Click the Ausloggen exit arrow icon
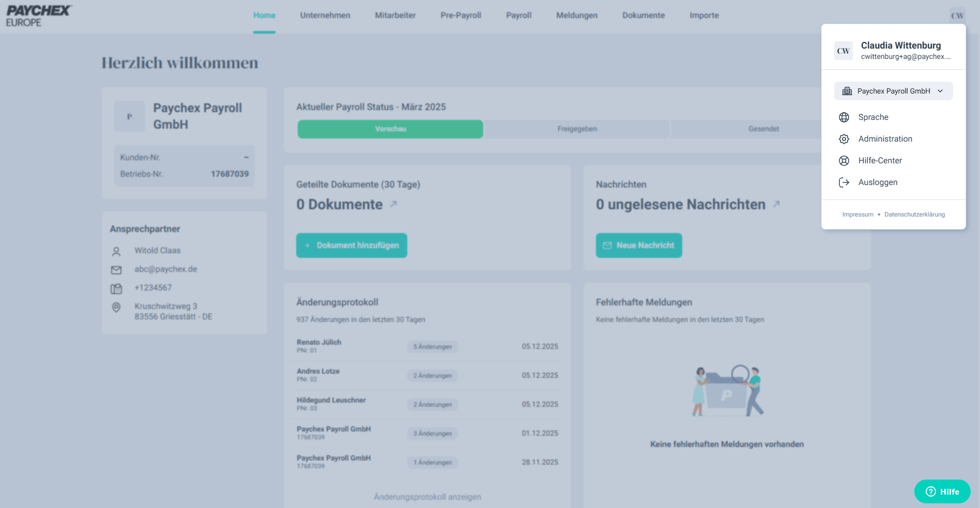The height and width of the screenshot is (508, 980). point(844,182)
